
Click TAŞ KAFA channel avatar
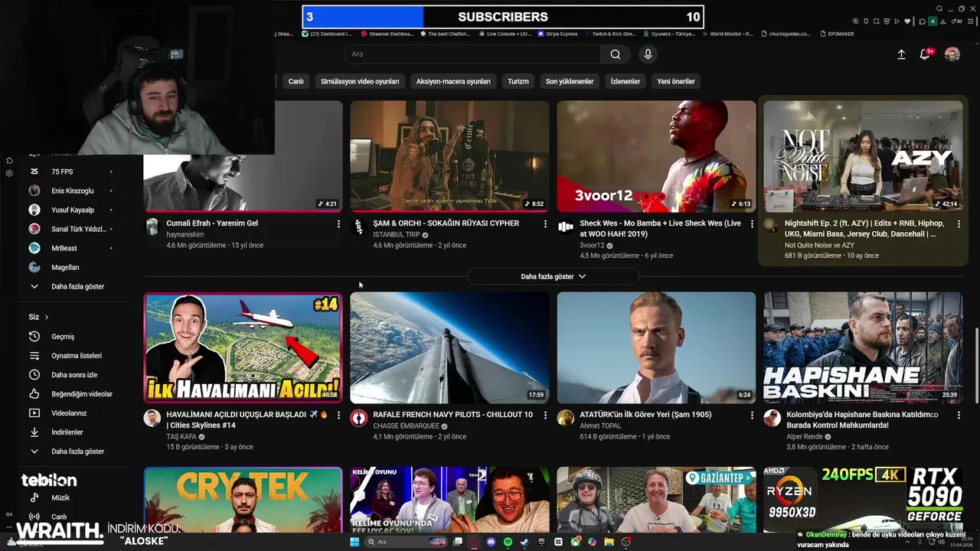pyautogui.click(x=152, y=418)
